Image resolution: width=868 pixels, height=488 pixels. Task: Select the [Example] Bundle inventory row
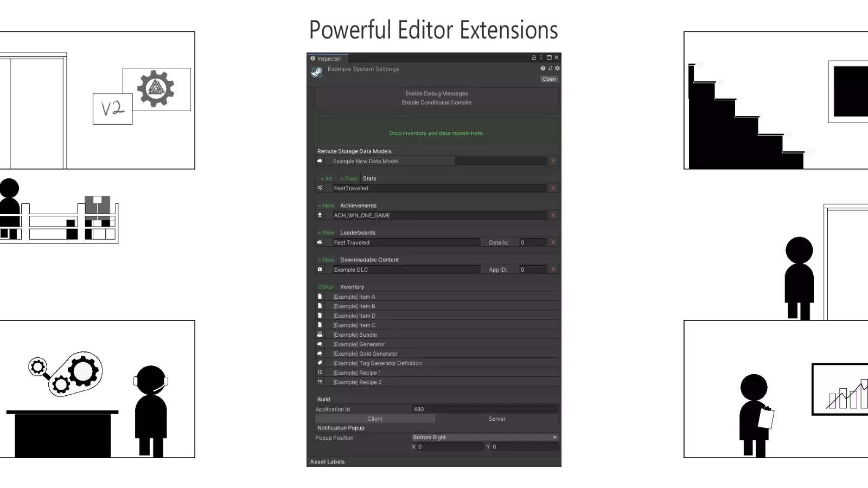pos(437,335)
